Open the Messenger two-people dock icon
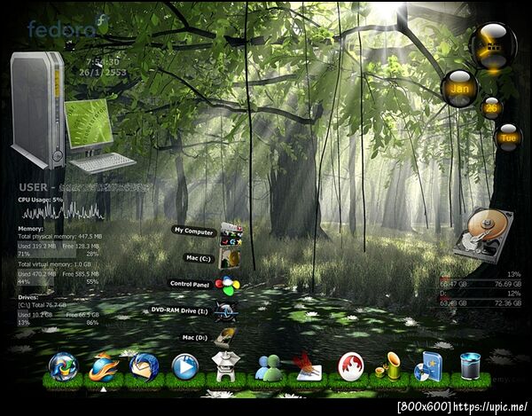The image size is (532, 416). pyautogui.click(x=269, y=368)
